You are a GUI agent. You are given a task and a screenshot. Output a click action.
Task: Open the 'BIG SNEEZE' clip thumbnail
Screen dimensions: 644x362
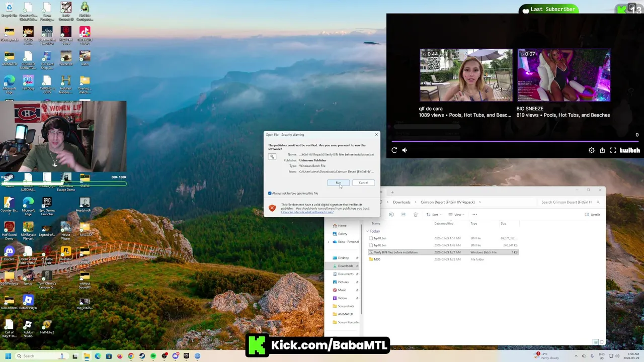(563, 75)
